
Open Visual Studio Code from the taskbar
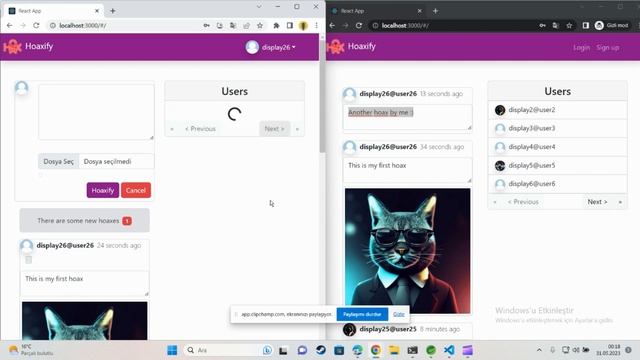pos(449,350)
